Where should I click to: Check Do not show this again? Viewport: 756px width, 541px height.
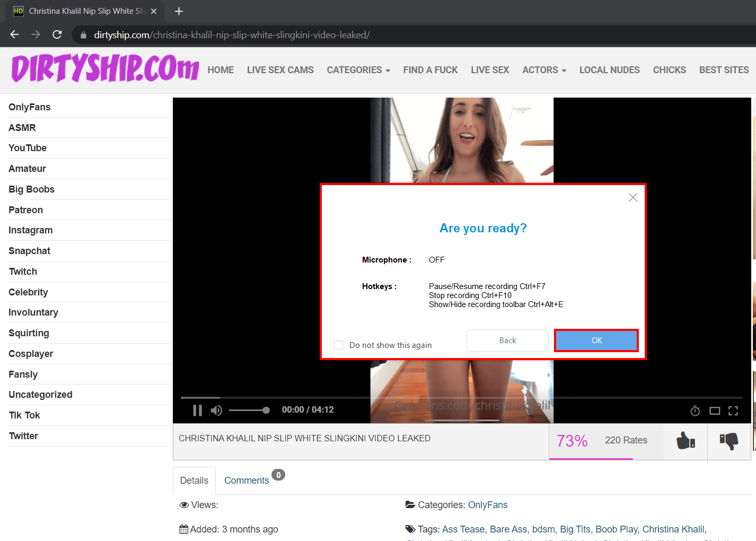tap(338, 345)
